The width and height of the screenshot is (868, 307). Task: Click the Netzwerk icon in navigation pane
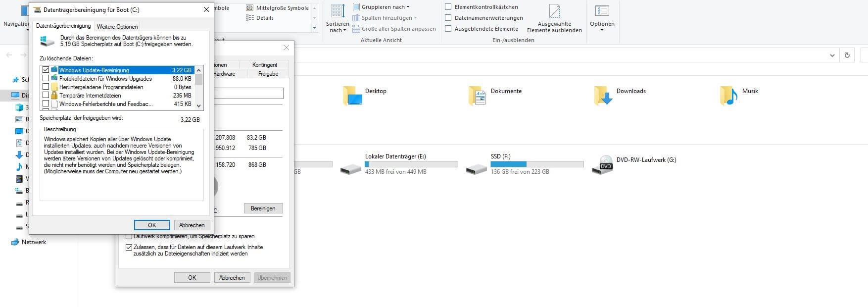[x=15, y=242]
